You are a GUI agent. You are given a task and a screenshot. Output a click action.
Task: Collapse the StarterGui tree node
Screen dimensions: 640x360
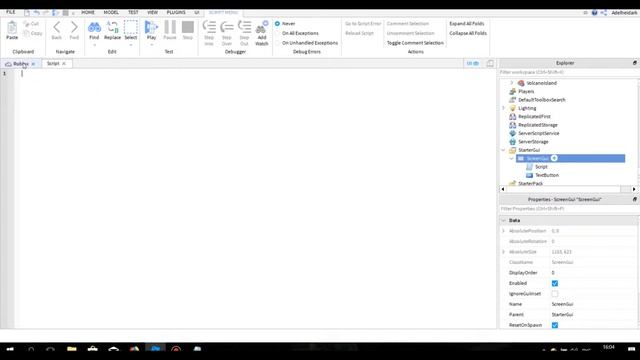point(503,150)
